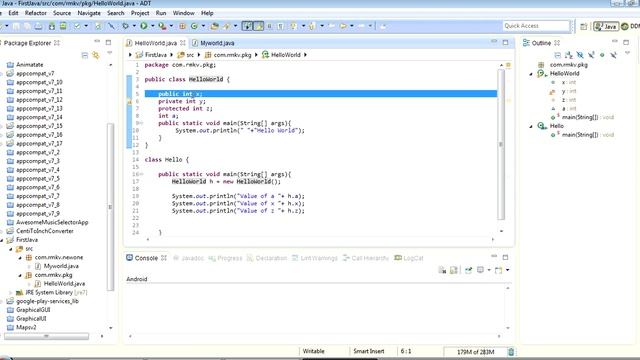Screen dimensions: 640x360
Task: Collapse the FirstJava project node
Action: pos(2,240)
